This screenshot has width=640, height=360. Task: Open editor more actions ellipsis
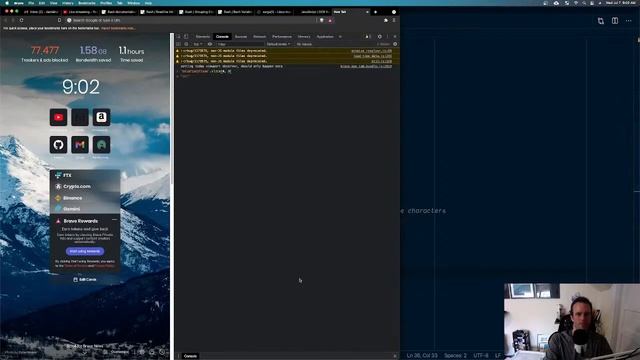629,21
